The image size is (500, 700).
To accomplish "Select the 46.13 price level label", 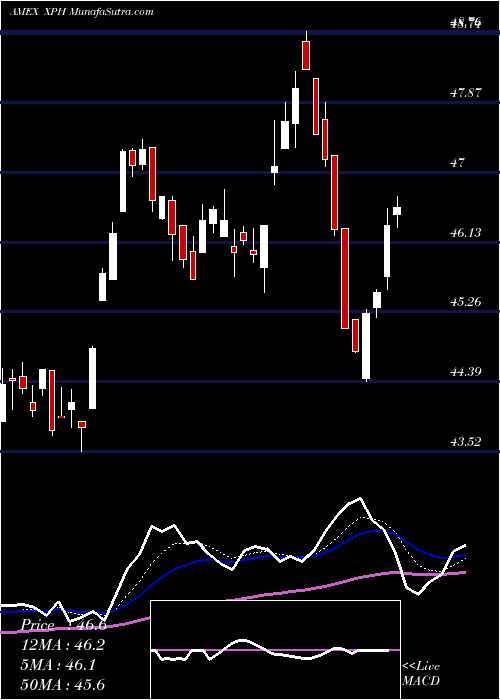I will click(466, 232).
